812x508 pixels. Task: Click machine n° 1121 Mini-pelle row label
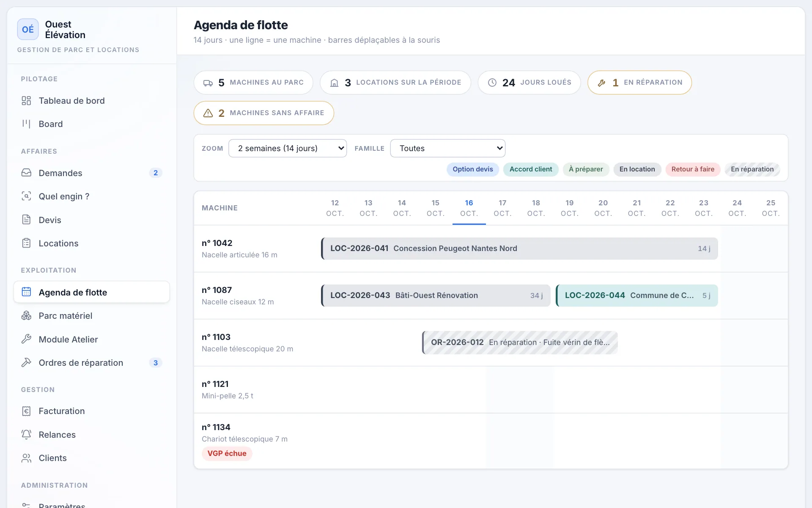tap(228, 389)
